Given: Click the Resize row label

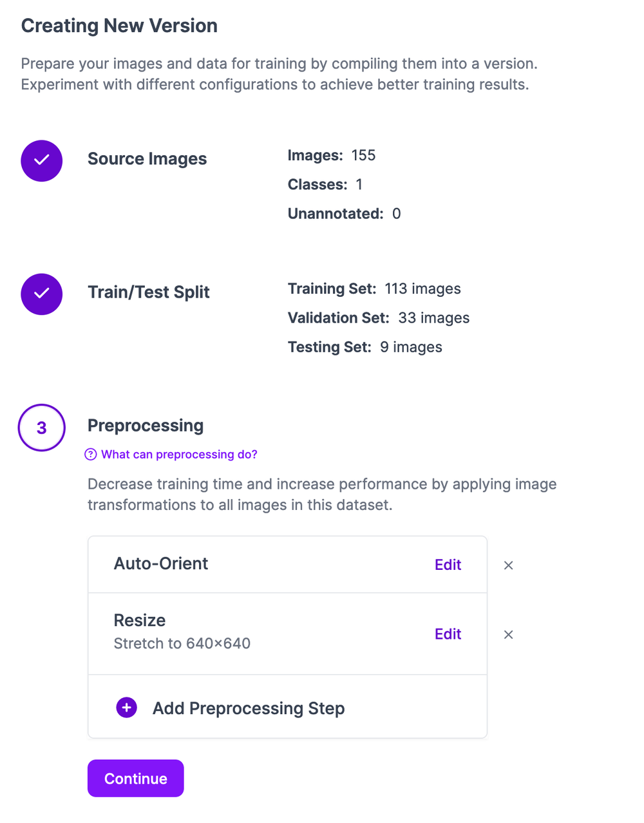Looking at the screenshot, I should point(140,620).
